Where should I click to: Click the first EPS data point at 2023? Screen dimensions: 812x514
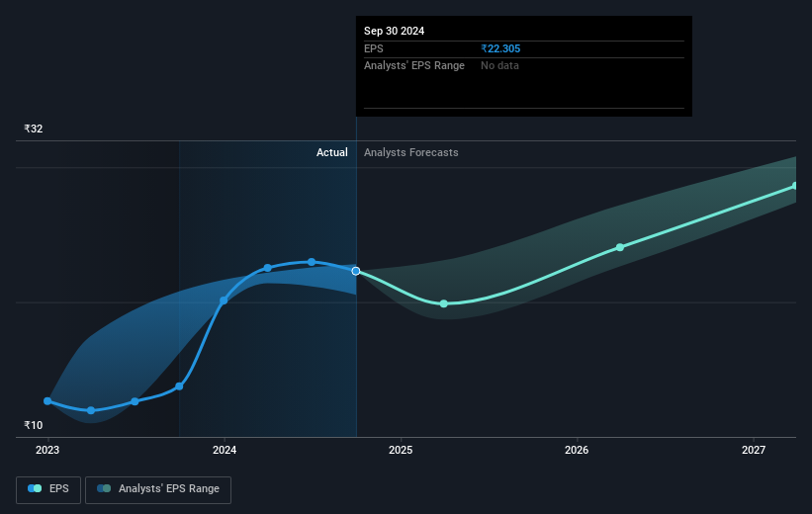click(47, 401)
